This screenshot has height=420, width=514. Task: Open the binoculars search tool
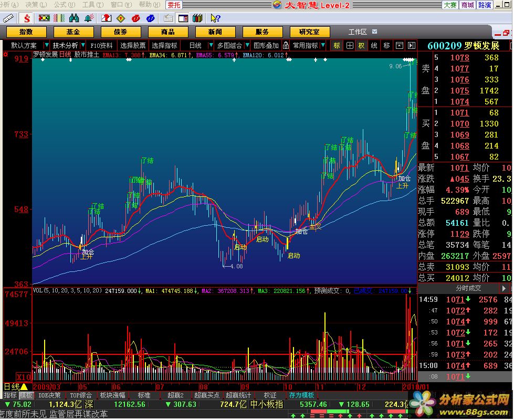click(x=74, y=18)
